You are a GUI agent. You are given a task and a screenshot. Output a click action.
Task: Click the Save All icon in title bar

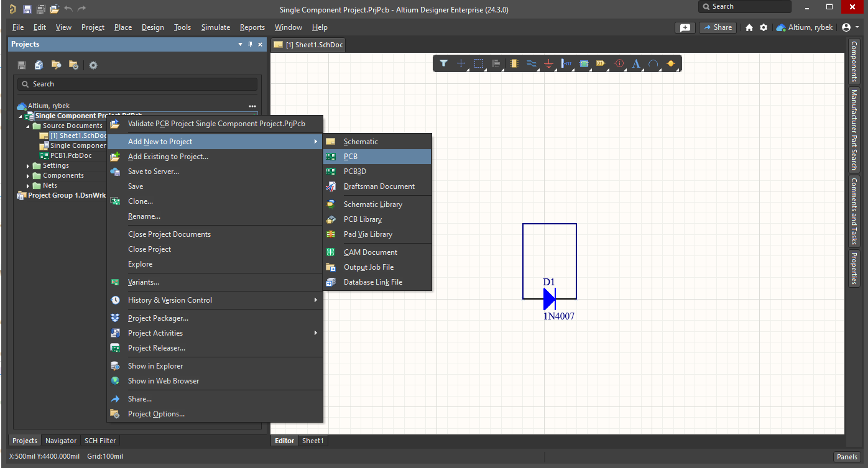[40, 9]
